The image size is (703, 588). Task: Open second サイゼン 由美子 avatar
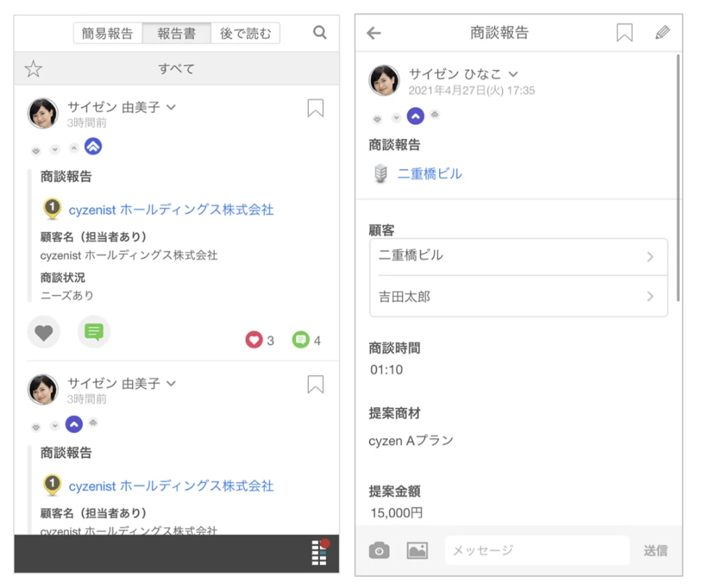click(43, 390)
